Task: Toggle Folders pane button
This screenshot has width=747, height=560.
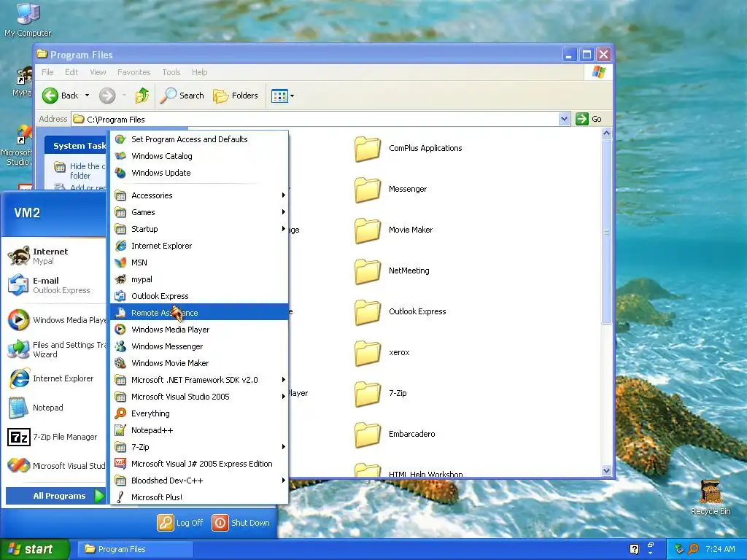Action: point(236,96)
